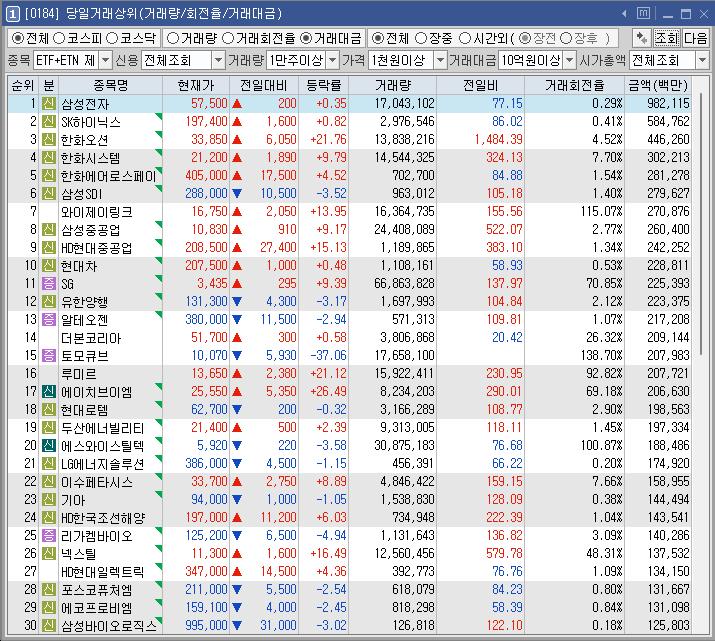Select the 거래량 sort radio button
715x641 pixels.
(173, 38)
